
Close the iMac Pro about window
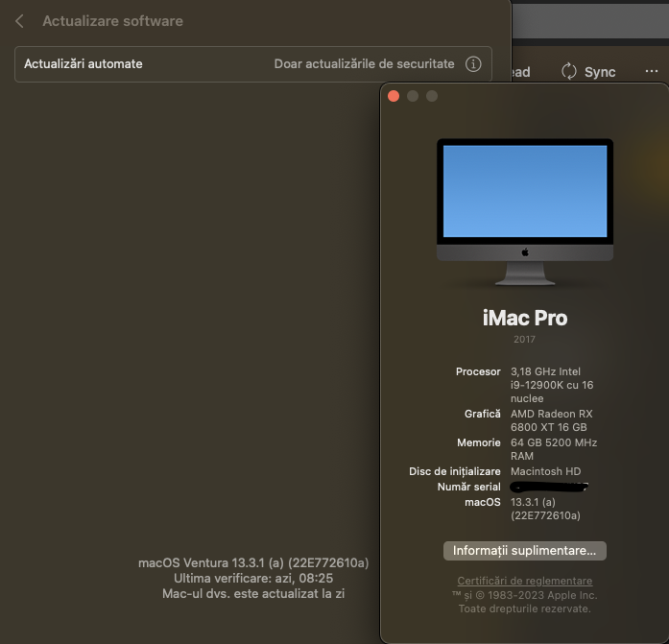pyautogui.click(x=394, y=96)
